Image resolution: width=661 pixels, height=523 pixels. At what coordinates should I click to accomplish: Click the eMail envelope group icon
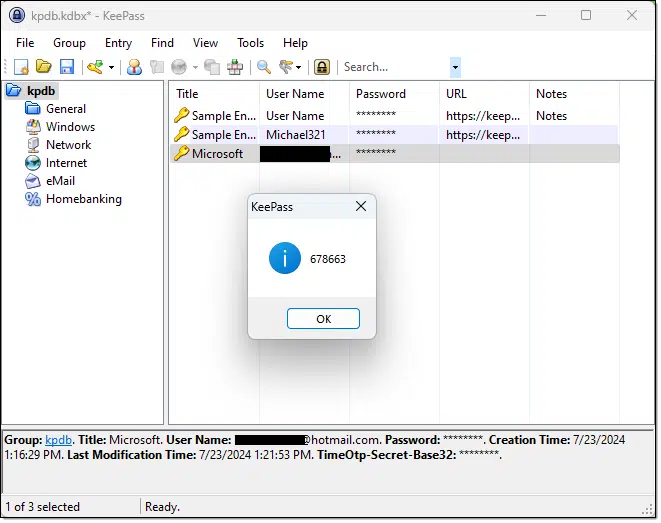tap(32, 181)
